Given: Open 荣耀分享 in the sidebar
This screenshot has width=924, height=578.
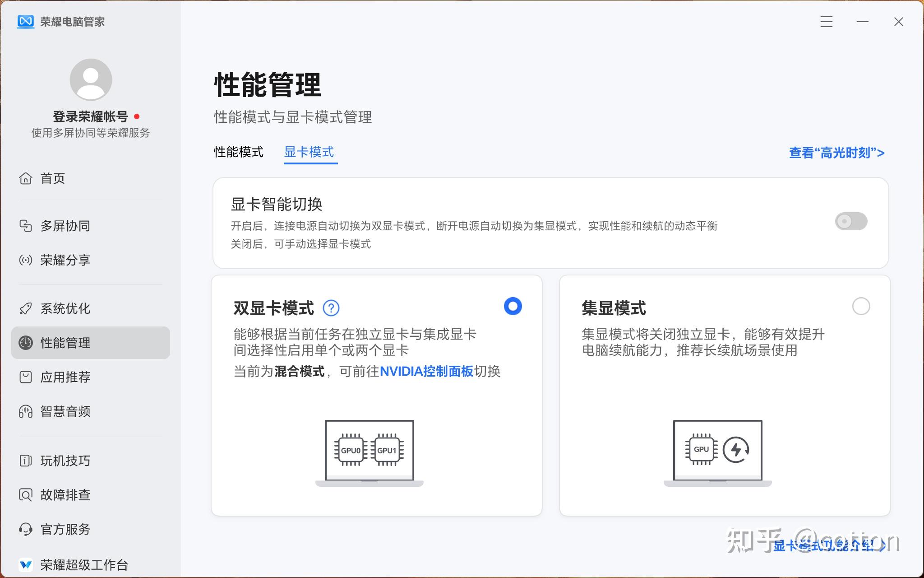Looking at the screenshot, I should pyautogui.click(x=91, y=260).
